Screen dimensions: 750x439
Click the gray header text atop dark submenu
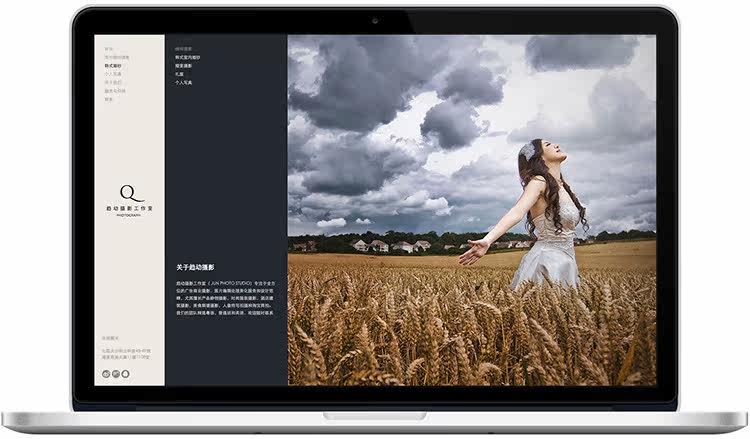pyautogui.click(x=184, y=48)
